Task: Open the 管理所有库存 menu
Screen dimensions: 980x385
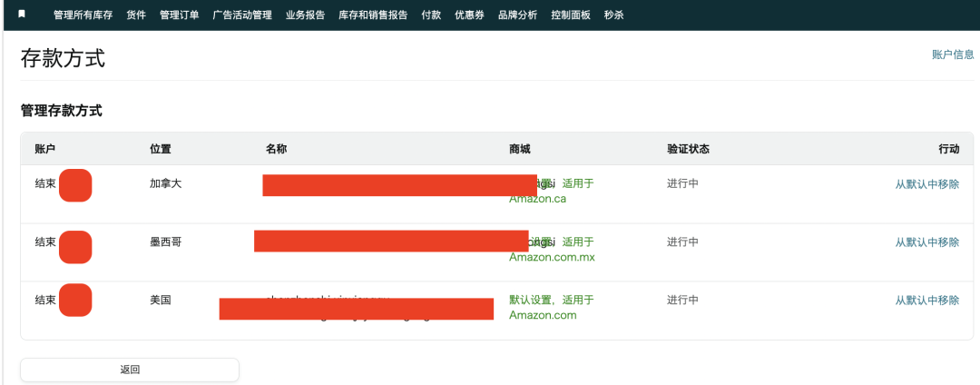Action: [83, 15]
